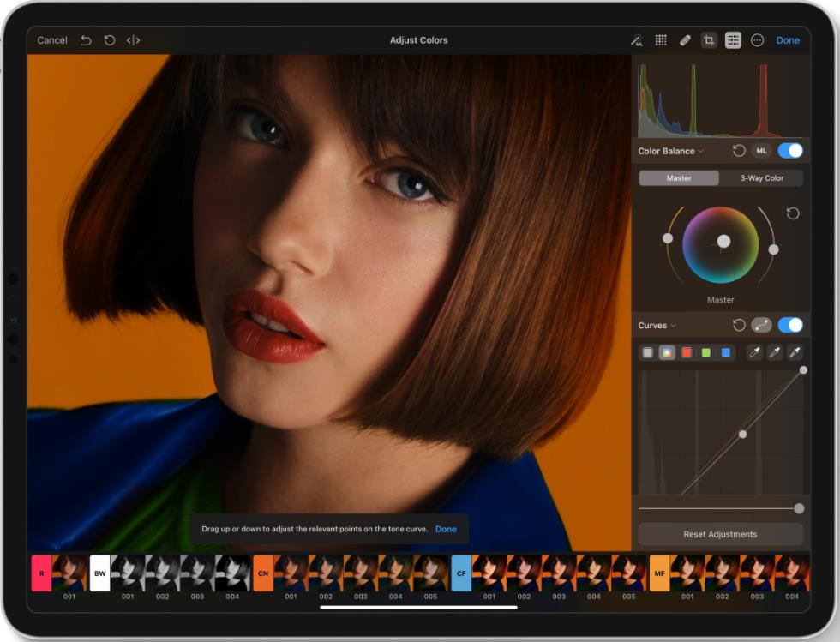Apply the BW 004 preset thumbnail
The image size is (840, 642).
(x=232, y=573)
